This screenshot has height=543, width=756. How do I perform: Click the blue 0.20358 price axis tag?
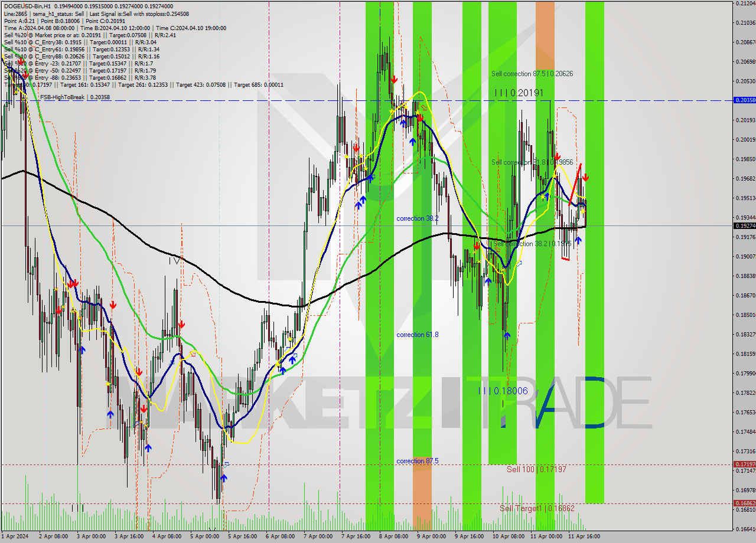click(x=744, y=100)
